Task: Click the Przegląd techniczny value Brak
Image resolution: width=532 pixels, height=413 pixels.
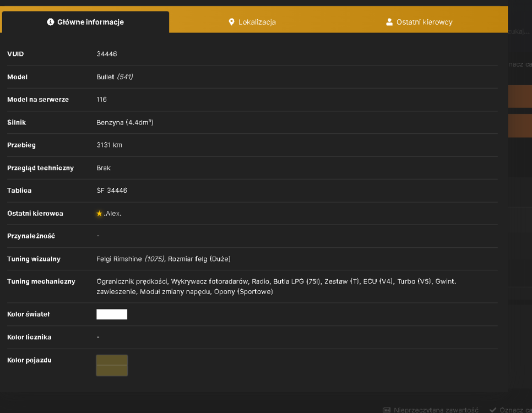Action: click(104, 168)
